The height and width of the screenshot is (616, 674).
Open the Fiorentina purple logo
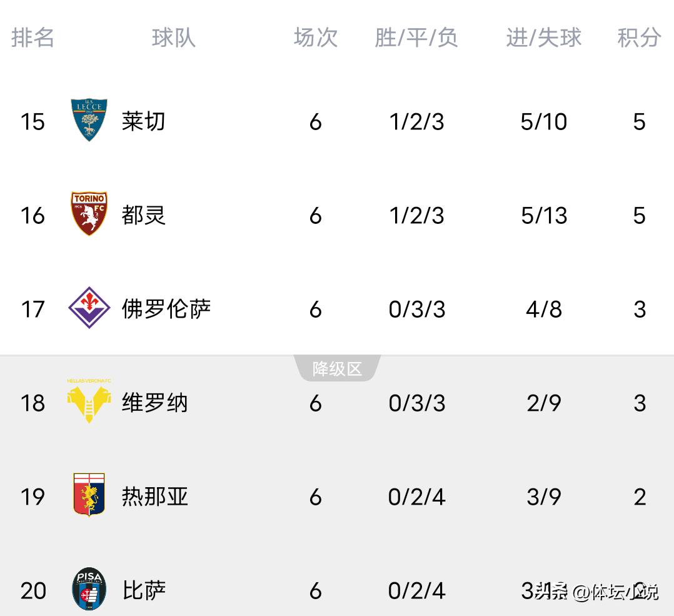coord(89,308)
